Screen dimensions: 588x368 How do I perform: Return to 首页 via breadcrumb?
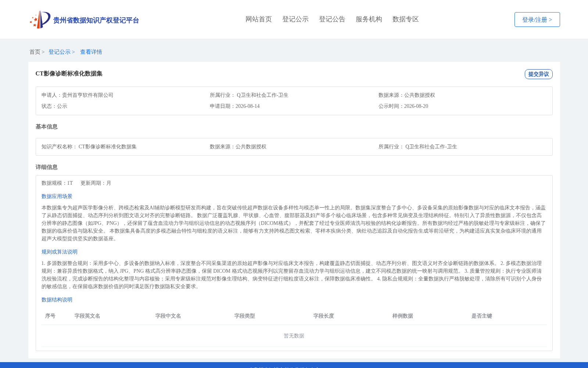(x=35, y=52)
